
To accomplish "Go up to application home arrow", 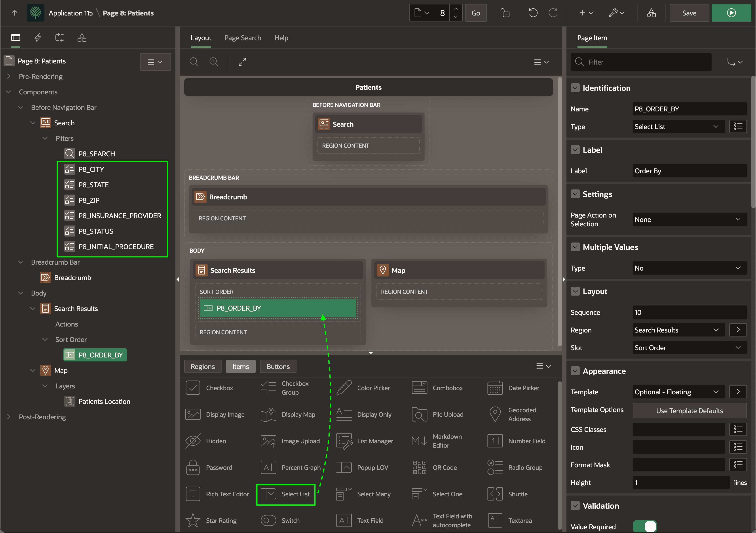I will coord(15,13).
